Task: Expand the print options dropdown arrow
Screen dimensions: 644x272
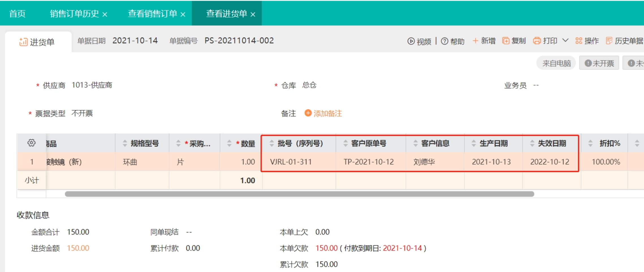Action: 565,40
